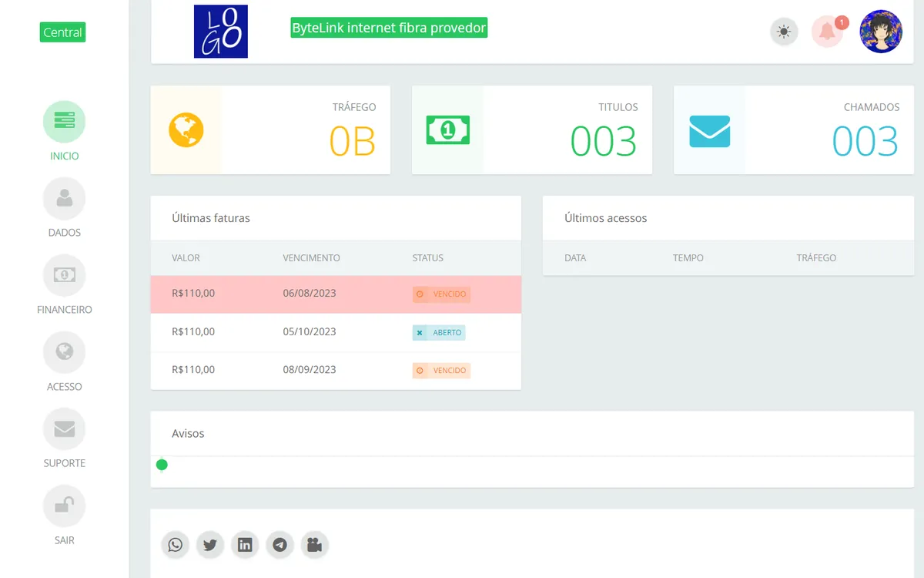The width and height of the screenshot is (924, 578).
Task: Click the TRÁFEGO globe icon
Action: [186, 130]
